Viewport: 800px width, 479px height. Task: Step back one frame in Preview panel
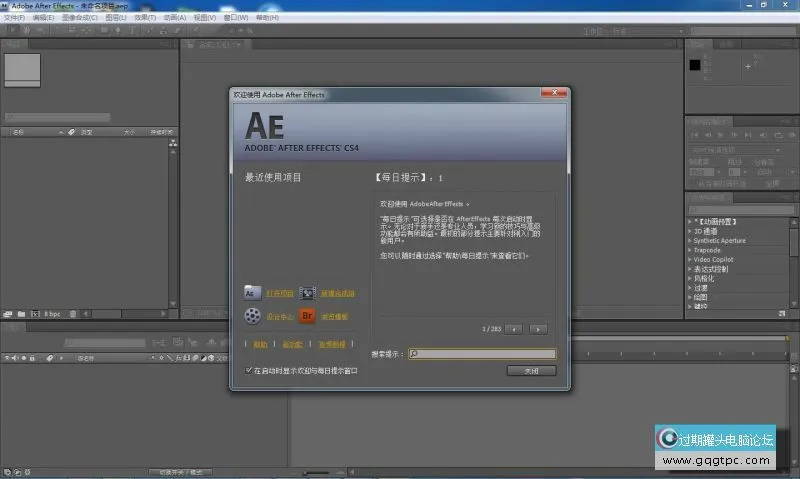[708, 135]
